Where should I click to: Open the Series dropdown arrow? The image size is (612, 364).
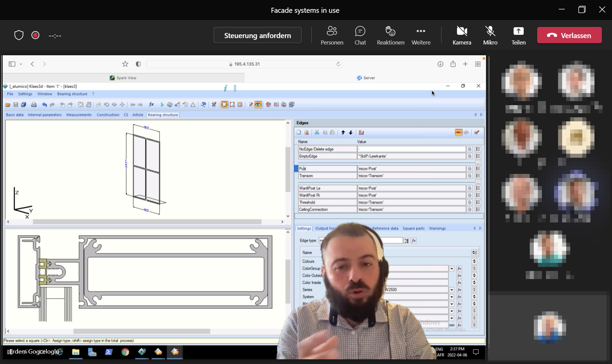(x=452, y=290)
